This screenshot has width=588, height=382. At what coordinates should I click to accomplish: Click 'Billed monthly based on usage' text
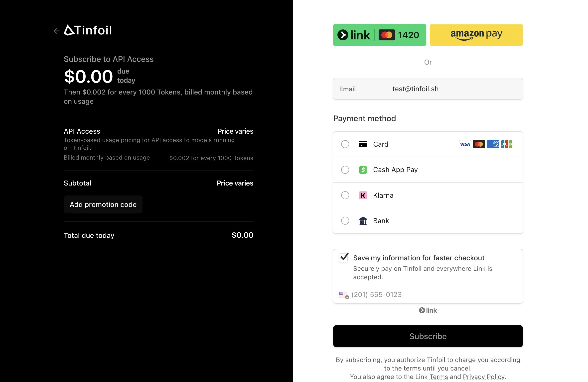[107, 158]
